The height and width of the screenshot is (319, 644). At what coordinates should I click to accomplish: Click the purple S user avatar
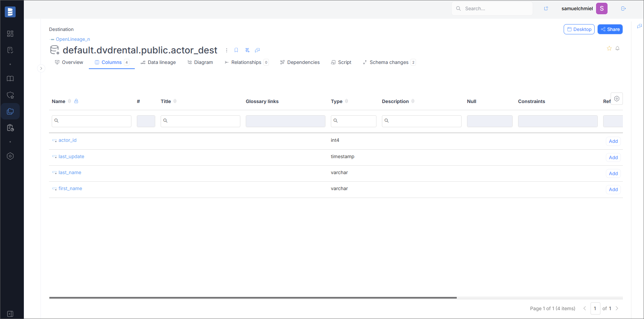coord(602,9)
